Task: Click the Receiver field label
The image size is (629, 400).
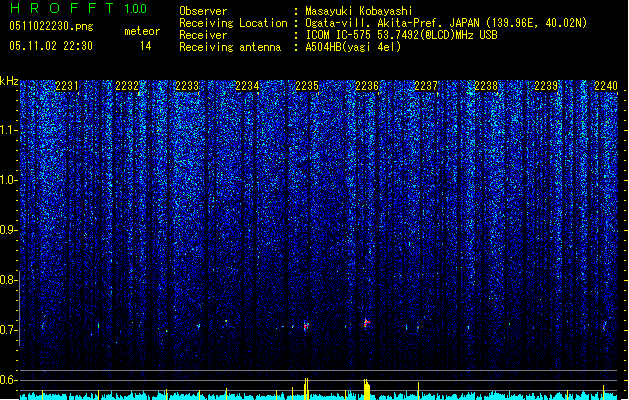Action: coord(203,35)
